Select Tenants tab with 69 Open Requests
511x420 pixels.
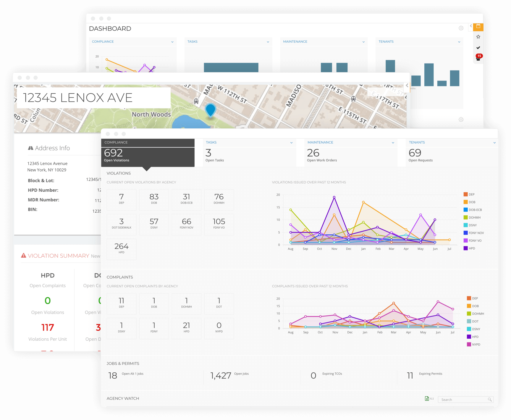coord(452,153)
